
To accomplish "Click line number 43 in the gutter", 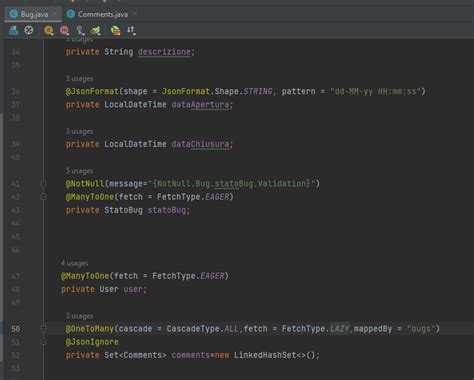I will coord(16,210).
